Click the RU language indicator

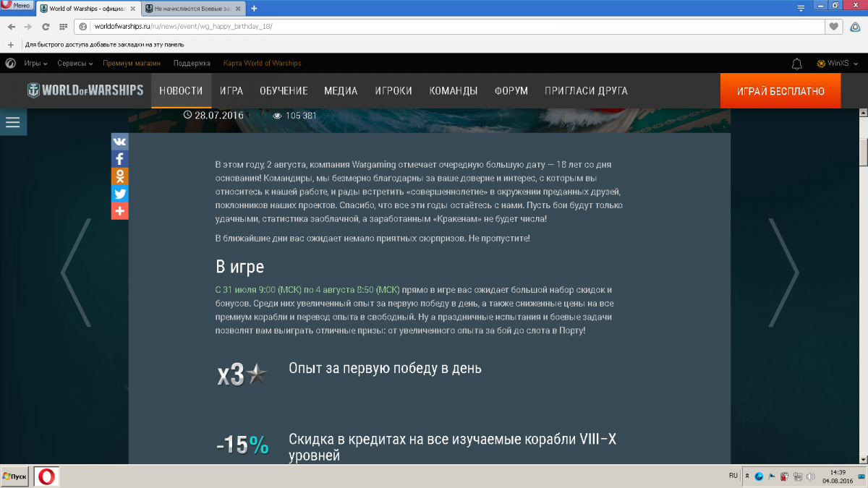coord(733,476)
